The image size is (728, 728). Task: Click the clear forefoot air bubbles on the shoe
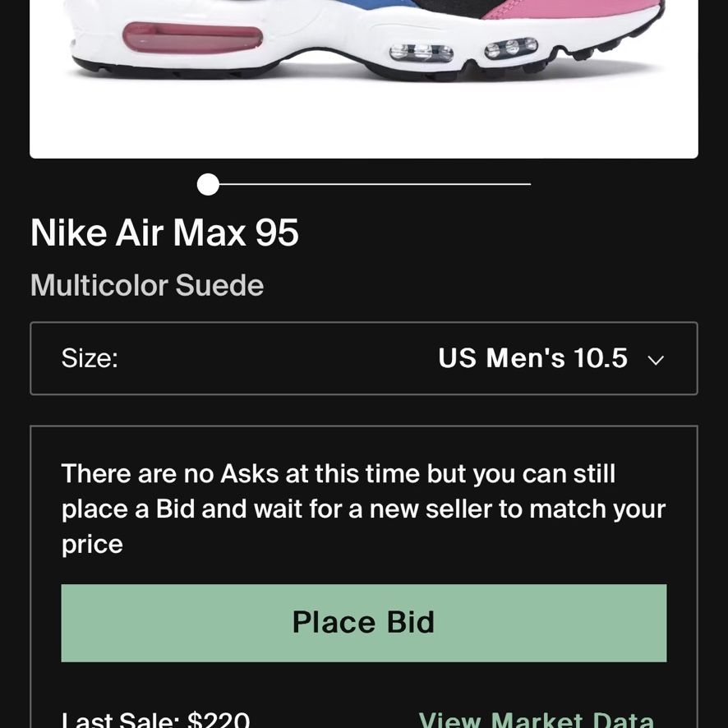tap(463, 50)
